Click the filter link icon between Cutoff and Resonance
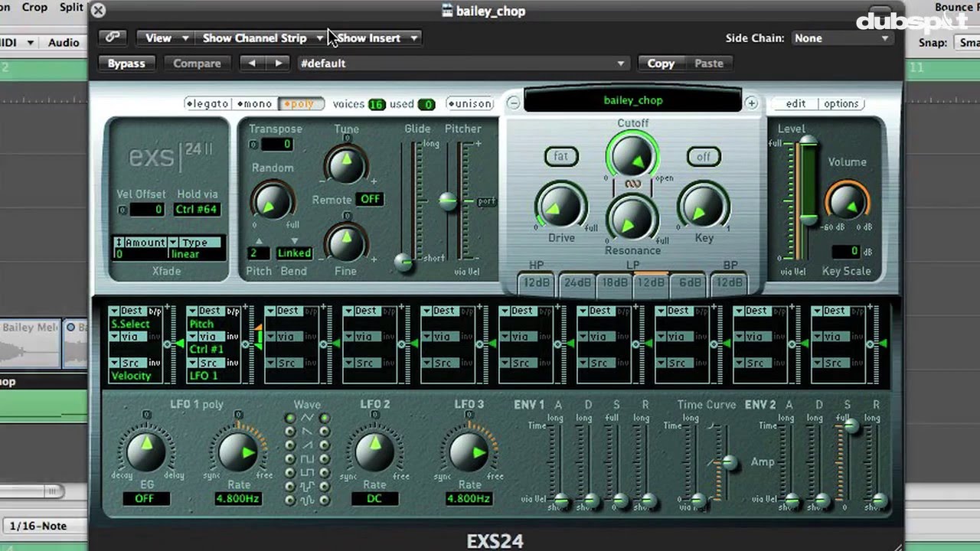 [x=632, y=184]
